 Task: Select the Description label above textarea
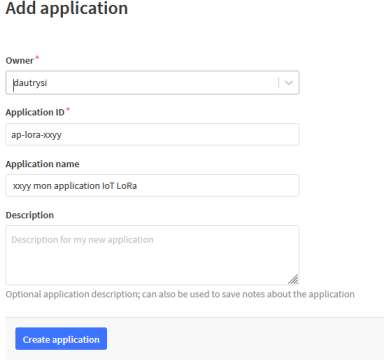30,215
